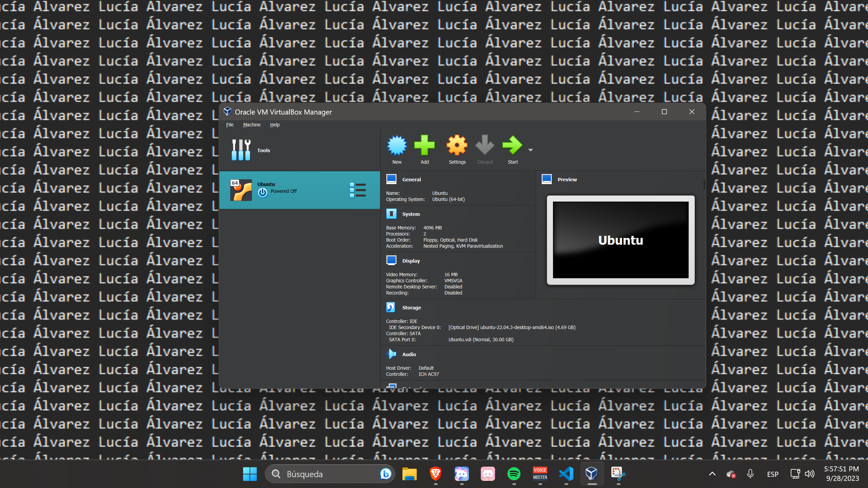Open the Machine menu
Screen dimensions: 868x488
tap(252, 125)
